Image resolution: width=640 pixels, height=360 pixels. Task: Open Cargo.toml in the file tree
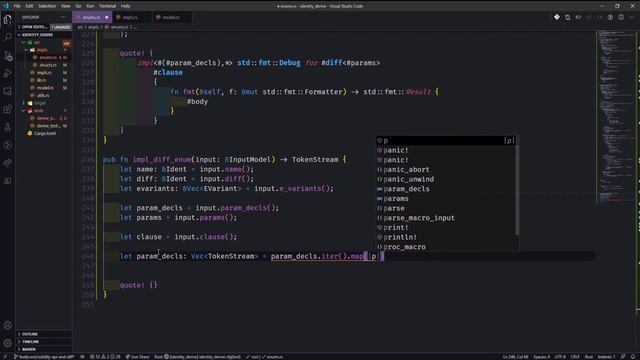click(45, 133)
